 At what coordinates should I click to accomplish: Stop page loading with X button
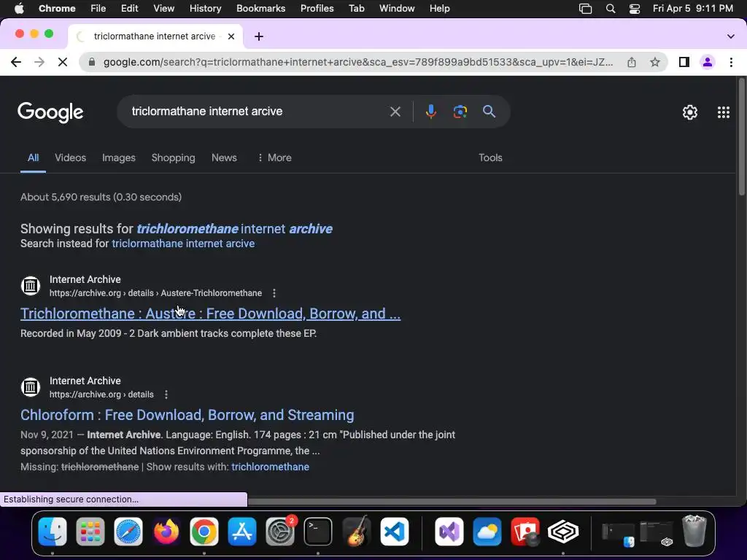[63, 62]
